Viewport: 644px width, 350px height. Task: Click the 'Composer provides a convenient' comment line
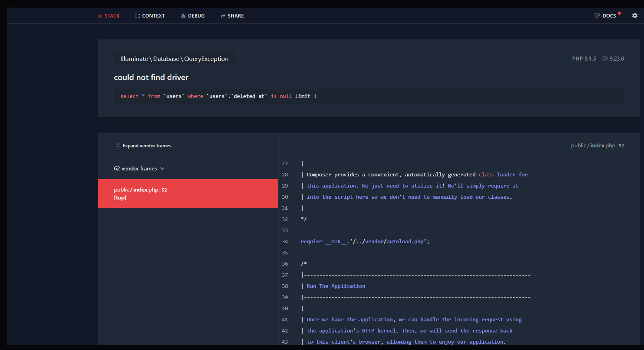pos(414,175)
